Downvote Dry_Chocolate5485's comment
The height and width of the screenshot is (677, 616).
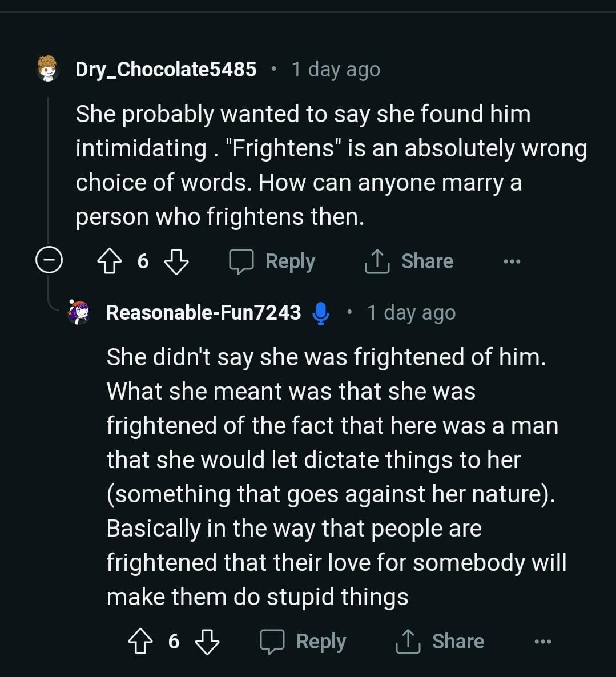pyautogui.click(x=176, y=262)
